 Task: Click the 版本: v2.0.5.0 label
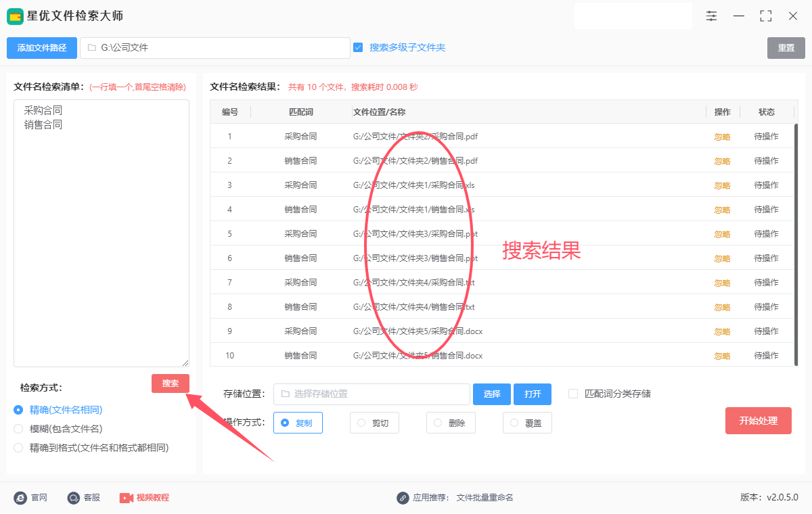click(x=769, y=498)
